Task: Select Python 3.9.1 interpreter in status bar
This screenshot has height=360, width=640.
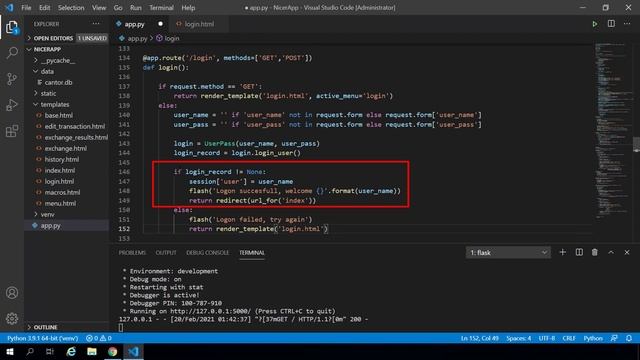Action: [42, 338]
